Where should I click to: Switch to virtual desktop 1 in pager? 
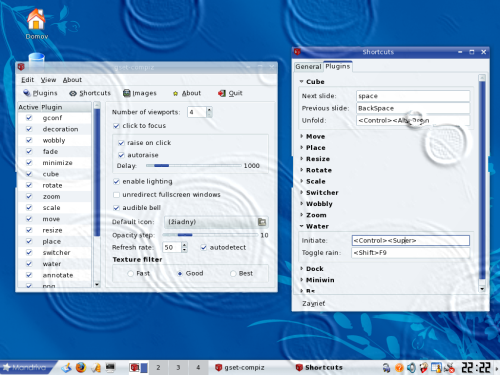coord(138,367)
